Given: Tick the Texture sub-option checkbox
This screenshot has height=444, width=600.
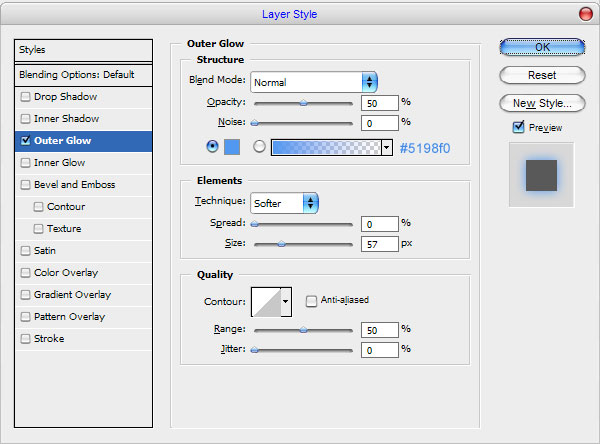Looking at the screenshot, I should point(38,229).
